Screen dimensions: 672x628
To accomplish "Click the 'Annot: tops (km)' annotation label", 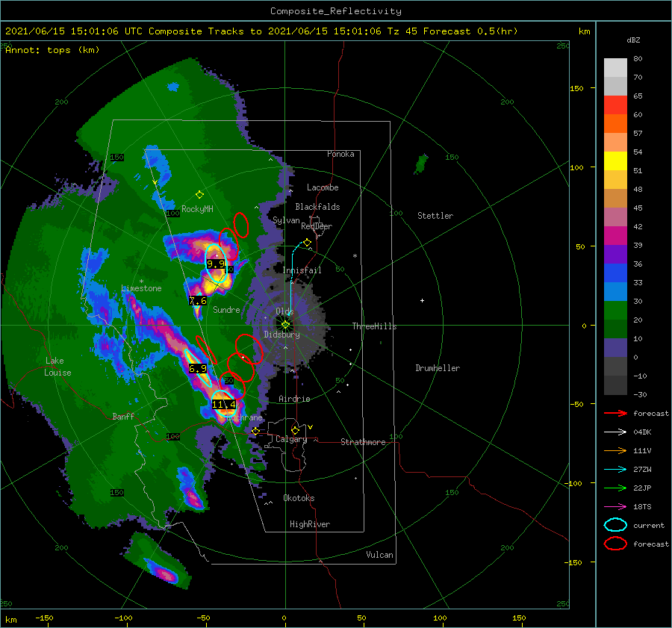I will pos(52,50).
